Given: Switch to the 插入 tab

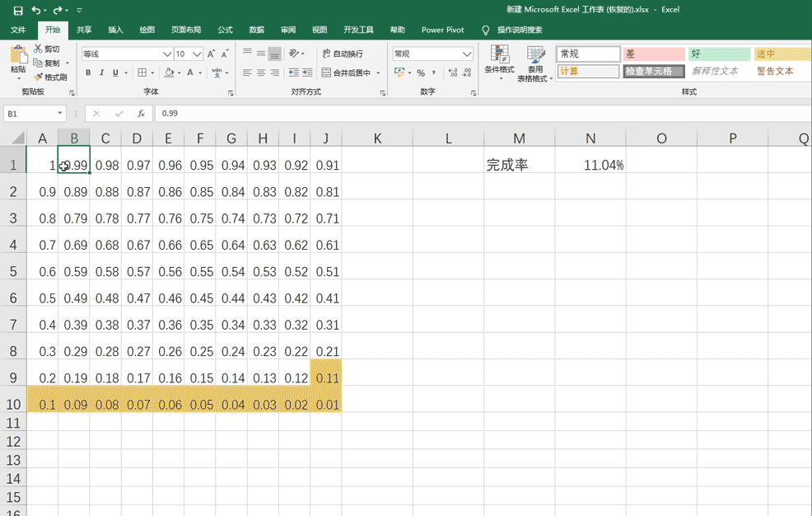Looking at the screenshot, I should pyautogui.click(x=115, y=30).
